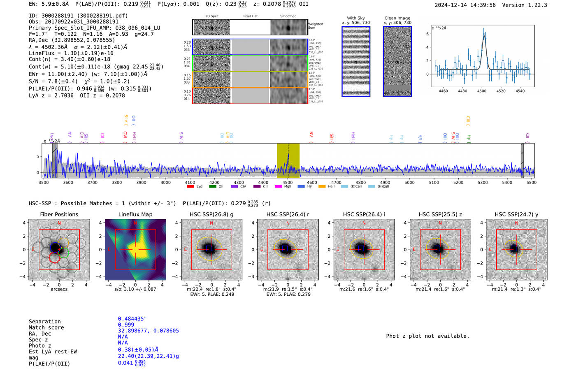Select the 'S/N = 7.8(±0.4)' value
This screenshot has width=576, height=392.
click(53, 81)
